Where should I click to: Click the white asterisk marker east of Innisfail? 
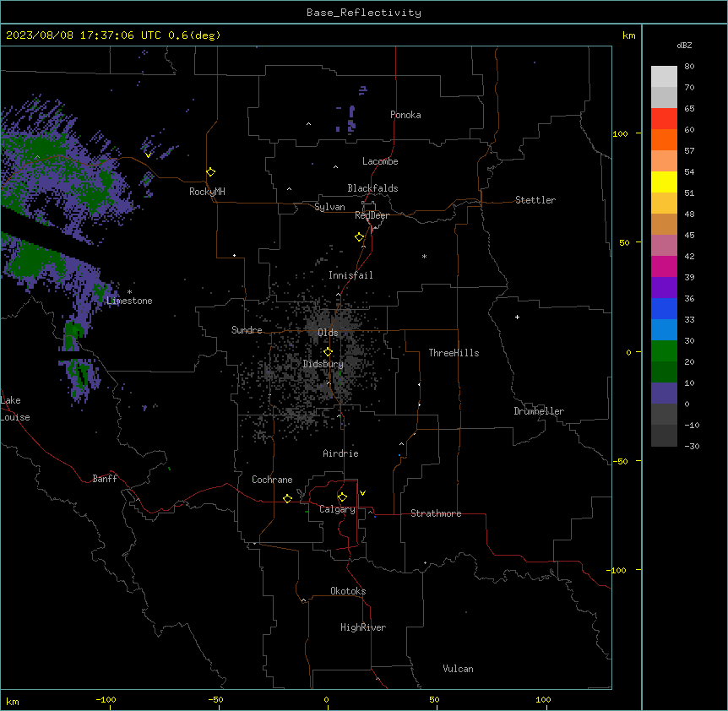point(424,256)
